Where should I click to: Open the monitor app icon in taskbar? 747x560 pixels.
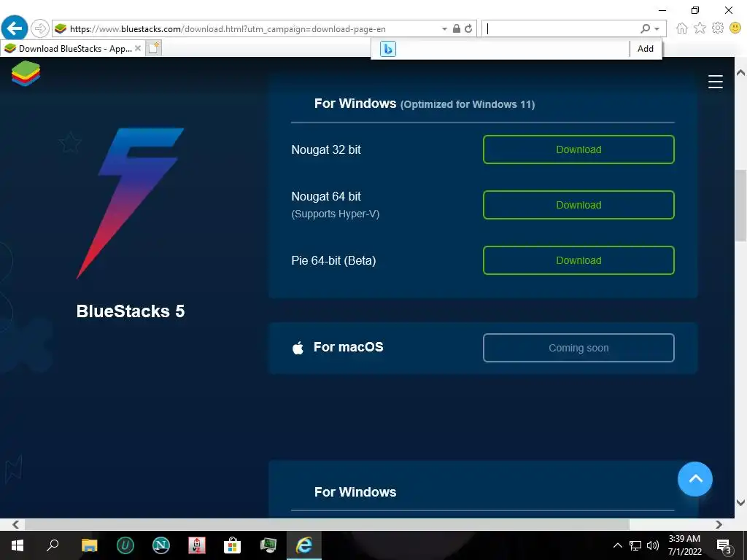[268, 545]
